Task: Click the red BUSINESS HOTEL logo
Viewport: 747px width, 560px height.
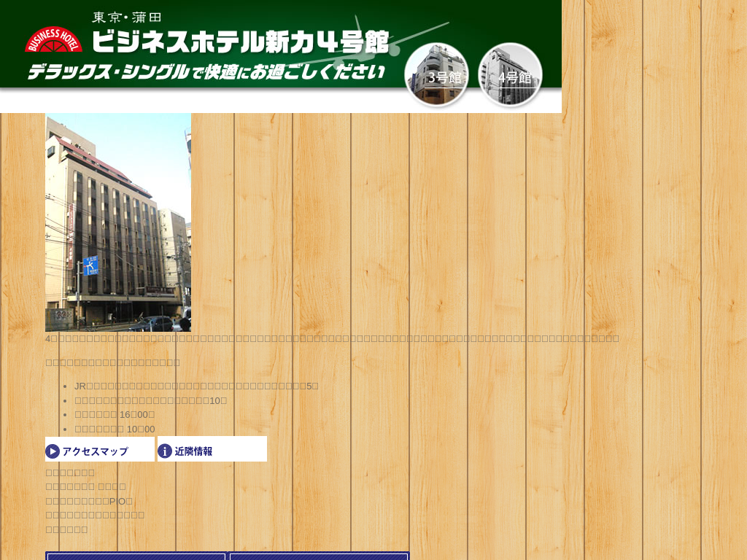Action: pyautogui.click(x=53, y=39)
